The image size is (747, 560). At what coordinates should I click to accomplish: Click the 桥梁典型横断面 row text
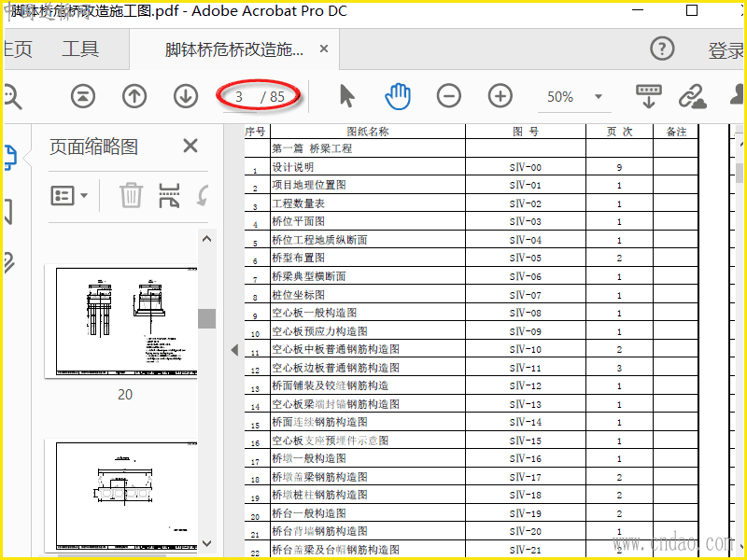(x=309, y=276)
